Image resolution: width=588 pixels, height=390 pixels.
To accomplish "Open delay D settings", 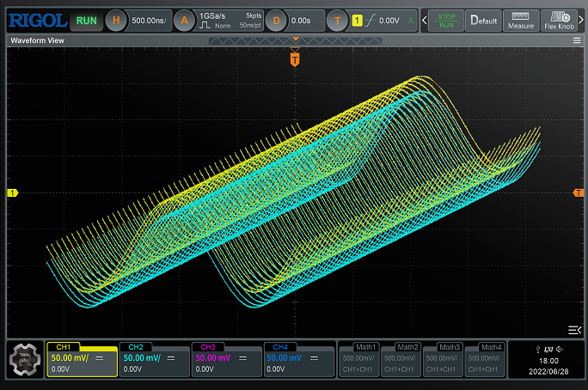I will click(275, 20).
